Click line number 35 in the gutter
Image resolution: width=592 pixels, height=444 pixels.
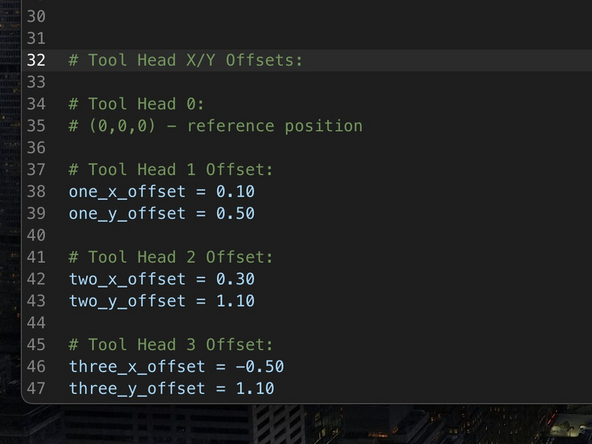click(x=36, y=126)
